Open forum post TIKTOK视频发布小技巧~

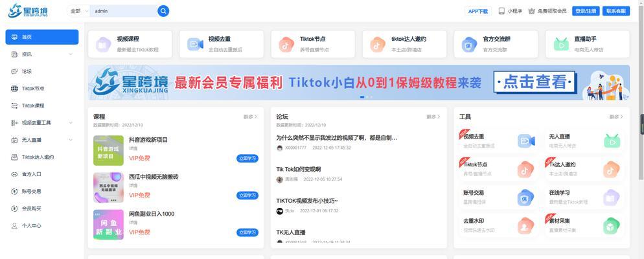[x=307, y=200]
